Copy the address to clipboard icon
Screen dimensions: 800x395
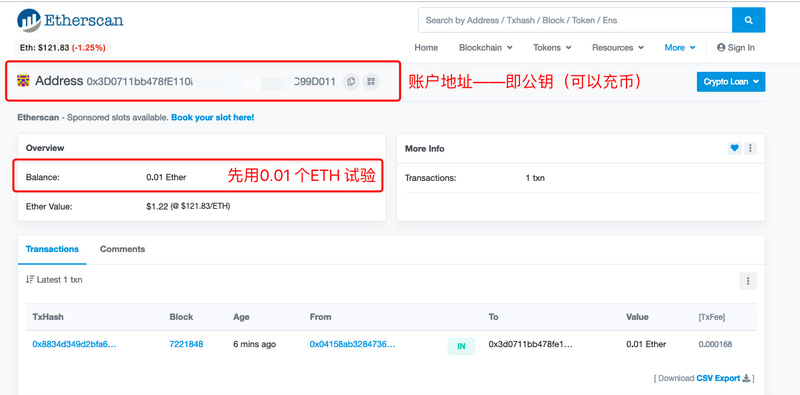pos(351,81)
